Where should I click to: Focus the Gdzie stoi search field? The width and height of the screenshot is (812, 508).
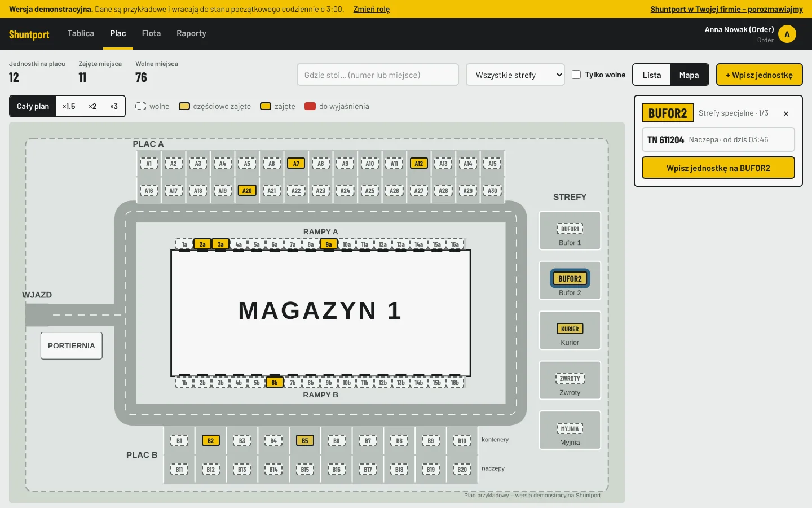point(378,75)
